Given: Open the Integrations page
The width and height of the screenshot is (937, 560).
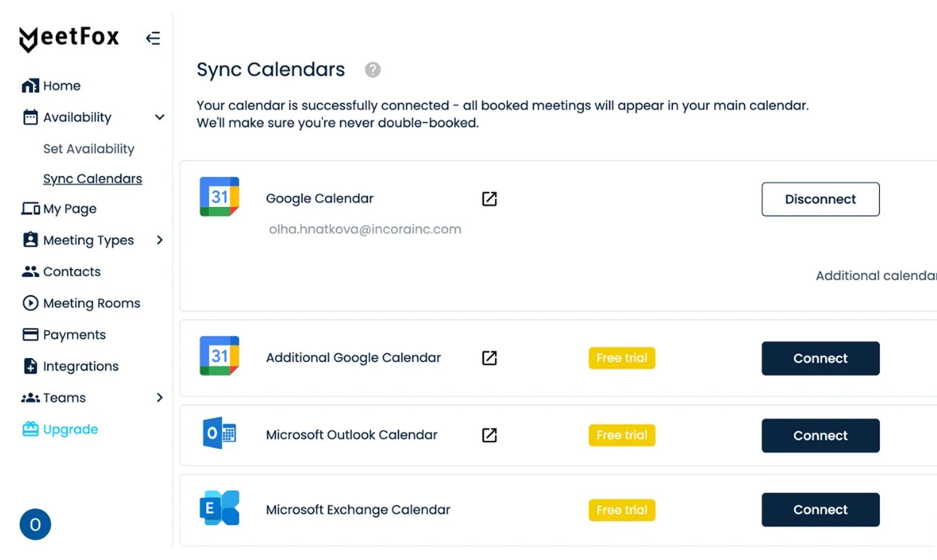Looking at the screenshot, I should coord(81,366).
